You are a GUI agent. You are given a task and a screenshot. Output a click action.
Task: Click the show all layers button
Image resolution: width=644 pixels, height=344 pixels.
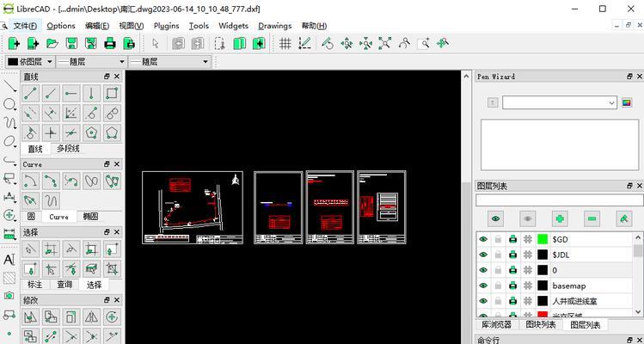[x=496, y=218]
